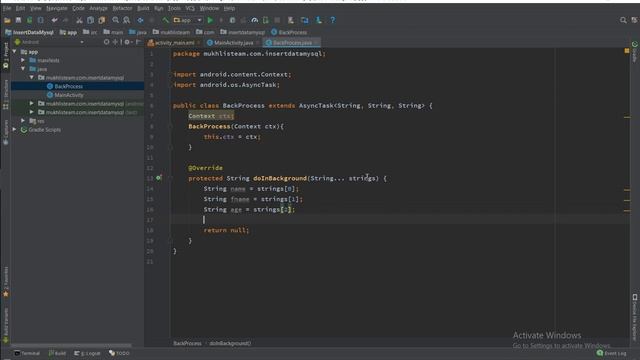
Task: Open the Logcat tool window
Action: pos(87,353)
